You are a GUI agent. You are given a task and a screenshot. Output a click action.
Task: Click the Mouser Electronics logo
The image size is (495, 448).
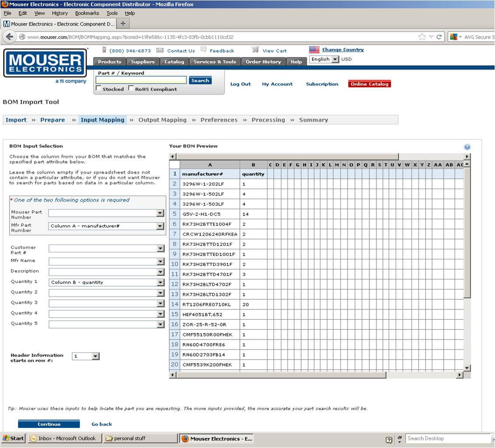(x=46, y=63)
